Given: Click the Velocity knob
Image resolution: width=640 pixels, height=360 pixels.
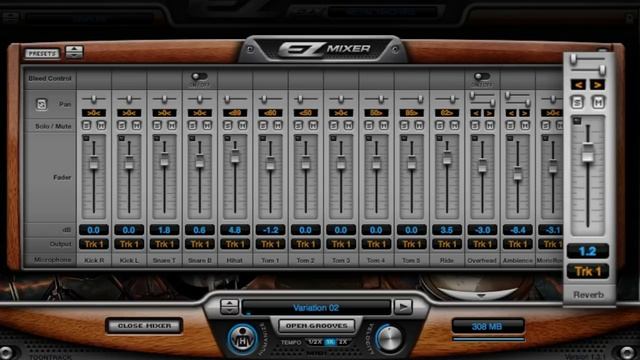Looking at the screenshot, I should [389, 339].
